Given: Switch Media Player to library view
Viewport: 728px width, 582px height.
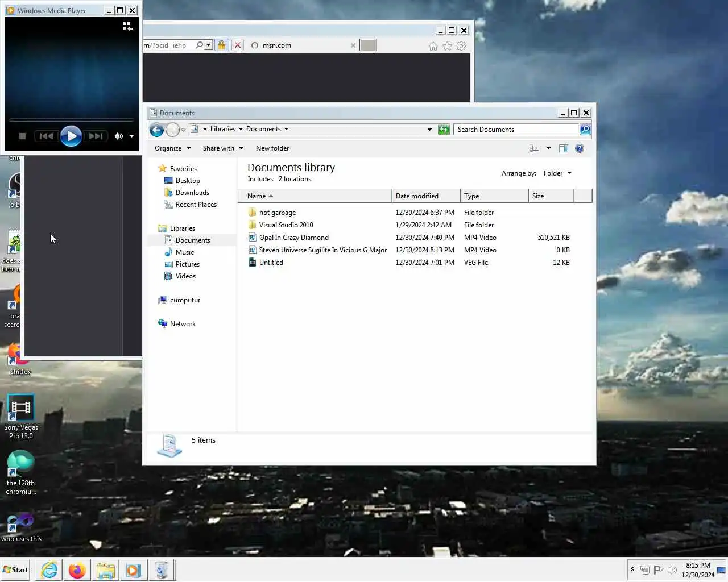Looking at the screenshot, I should coord(127,26).
